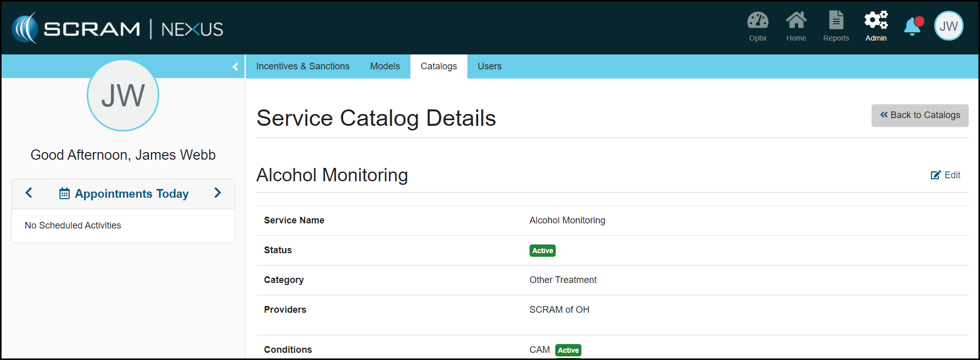Click the Active status badge

[x=542, y=251]
